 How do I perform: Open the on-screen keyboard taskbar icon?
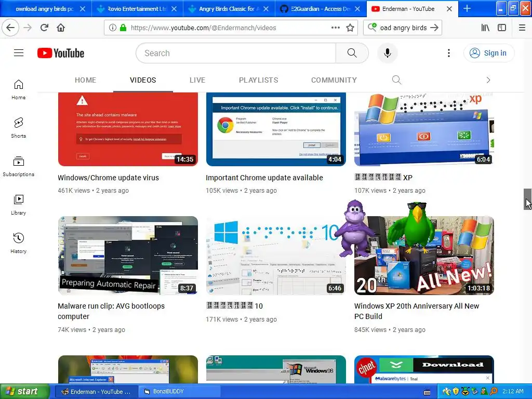click(x=427, y=392)
